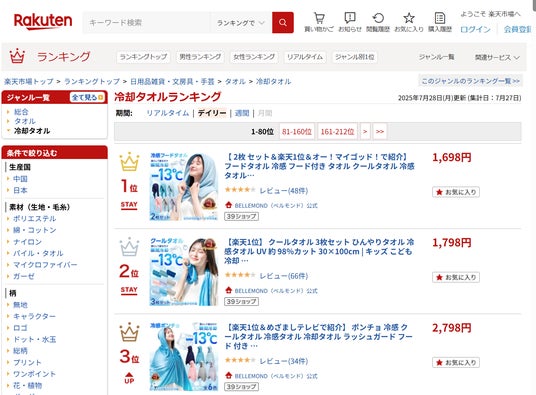Click the Rakuten logo
This screenshot has height=395, width=536.
click(x=43, y=21)
